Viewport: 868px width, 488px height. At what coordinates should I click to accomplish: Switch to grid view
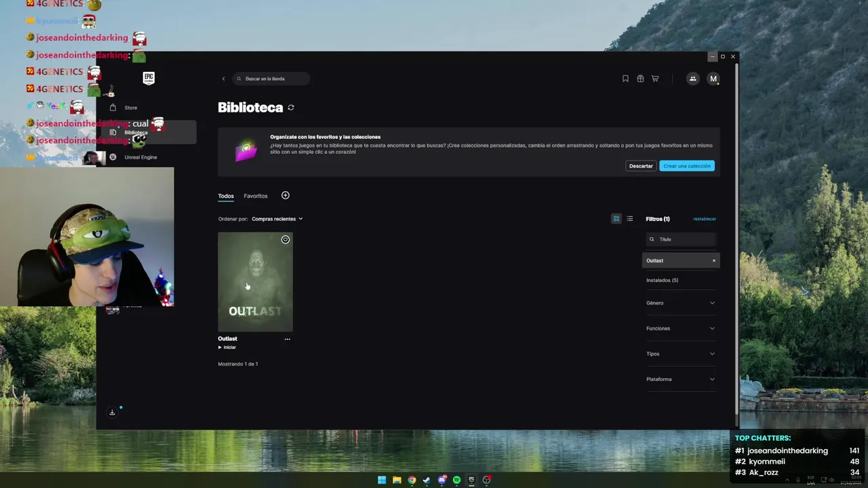pos(616,219)
